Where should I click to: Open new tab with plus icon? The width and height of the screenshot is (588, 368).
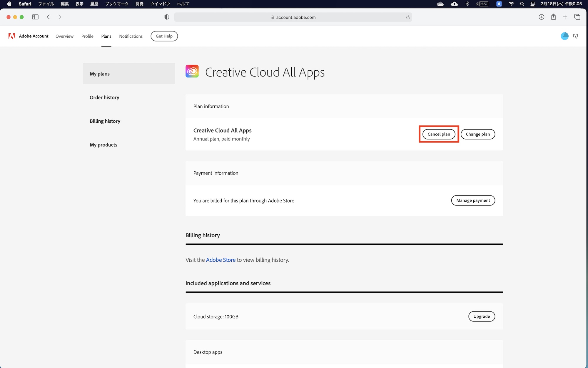point(565,17)
